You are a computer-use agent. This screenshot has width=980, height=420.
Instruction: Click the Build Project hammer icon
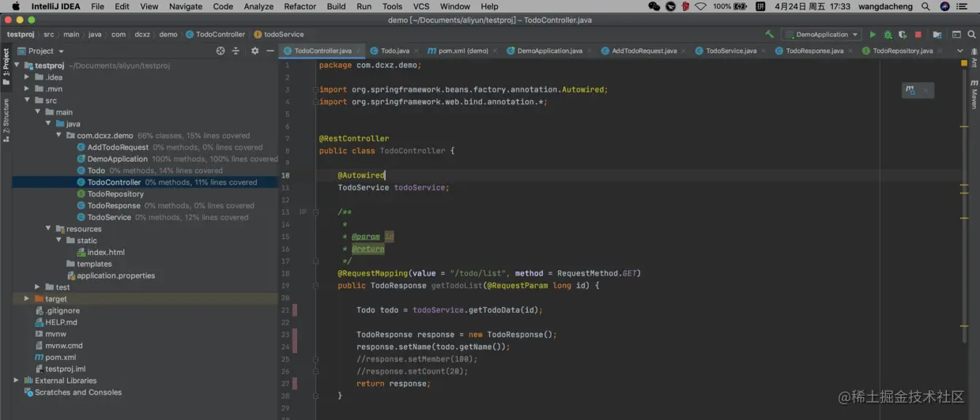coord(770,35)
